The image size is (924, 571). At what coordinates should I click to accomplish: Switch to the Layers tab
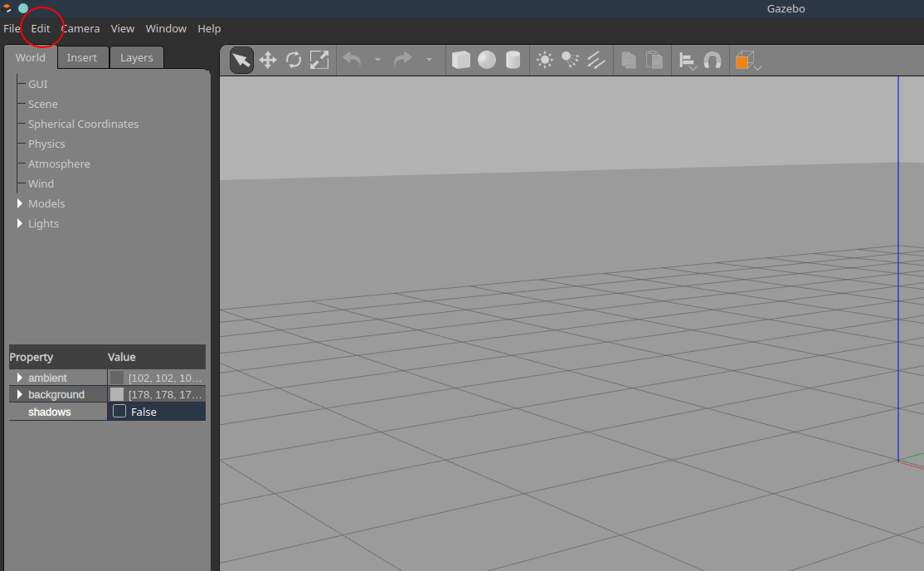point(137,58)
